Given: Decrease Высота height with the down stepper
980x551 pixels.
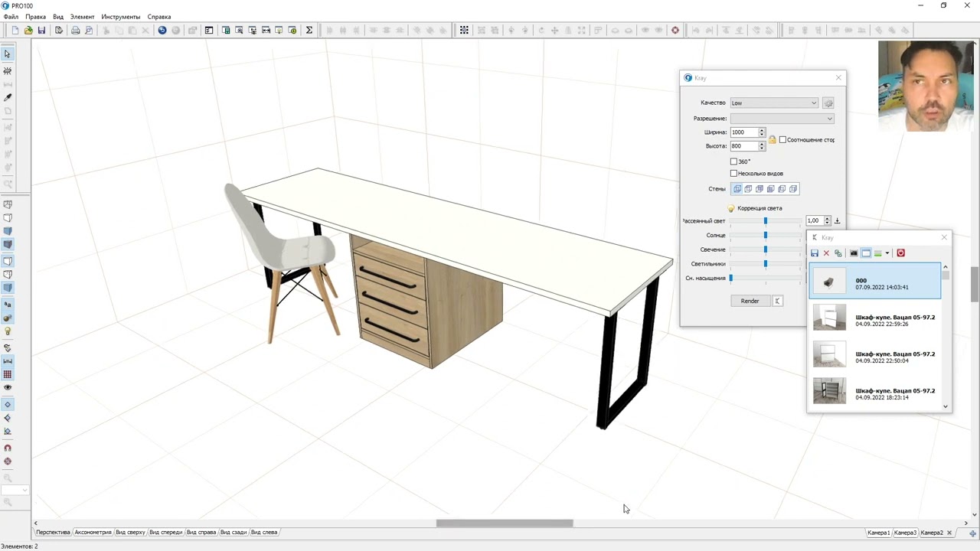Looking at the screenshot, I should click(762, 148).
